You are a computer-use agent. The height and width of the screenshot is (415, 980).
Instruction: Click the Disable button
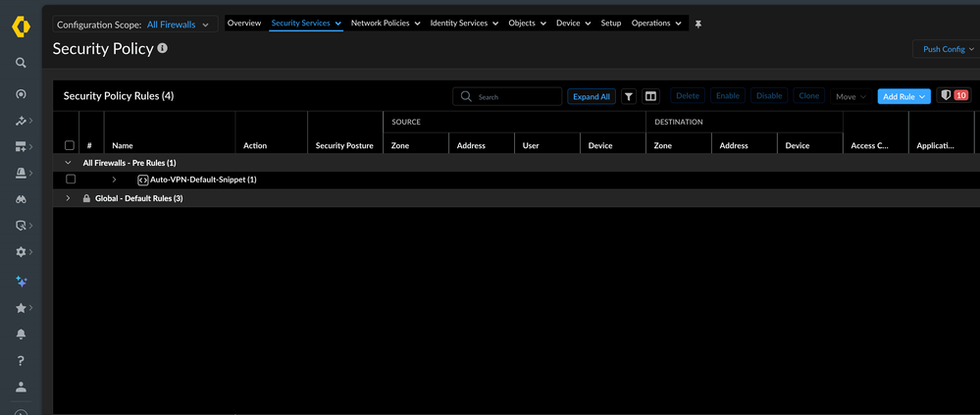[769, 95]
